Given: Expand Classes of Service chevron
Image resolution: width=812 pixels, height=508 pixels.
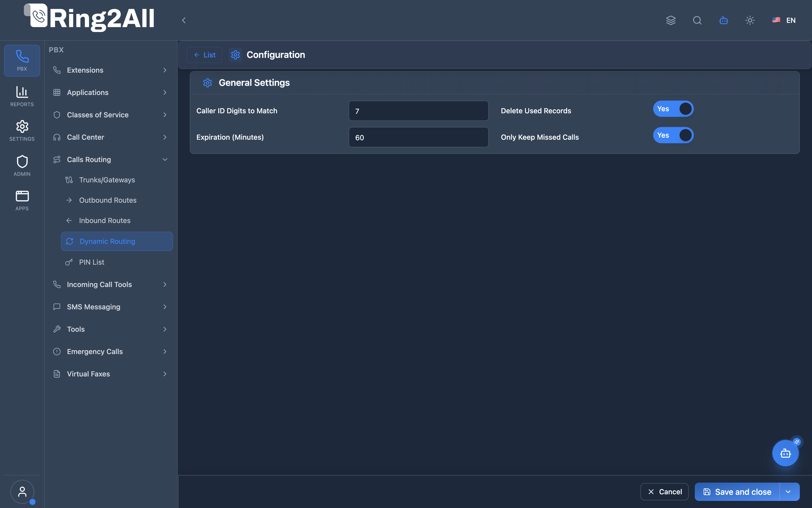Looking at the screenshot, I should (165, 115).
